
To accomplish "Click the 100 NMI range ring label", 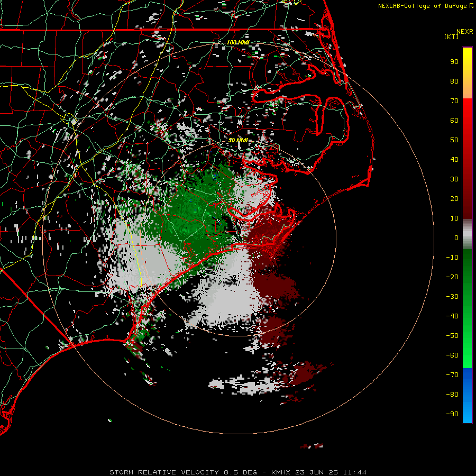I will (x=238, y=42).
